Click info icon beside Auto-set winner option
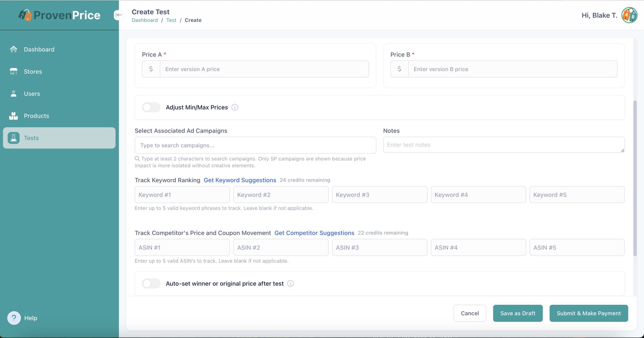 coord(291,283)
